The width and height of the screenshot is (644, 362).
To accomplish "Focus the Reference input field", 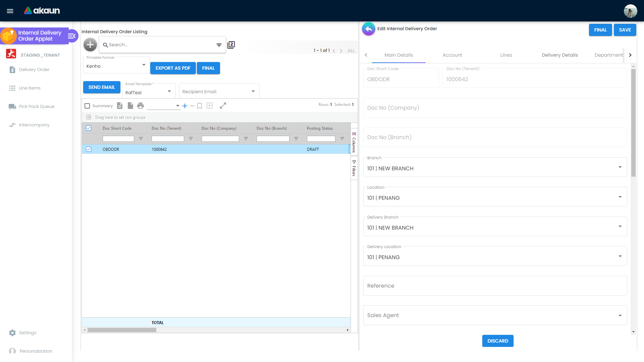I will click(495, 286).
